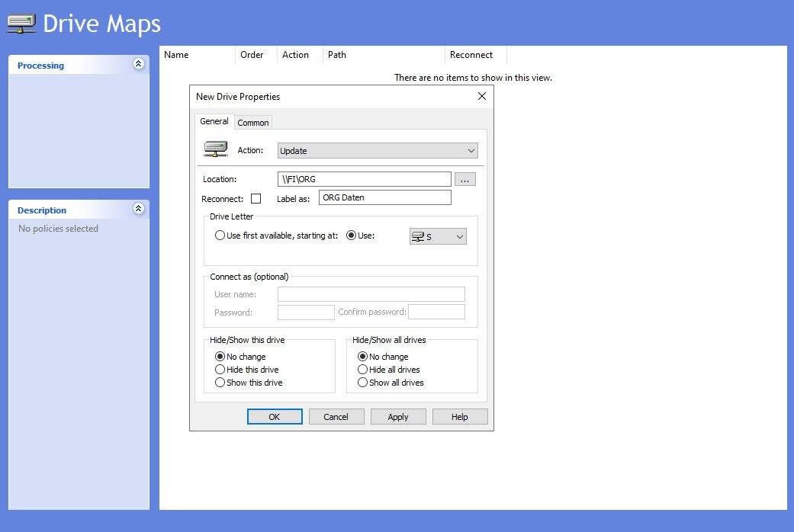Viewport: 794px width, 532px height.
Task: Browse for location with the ellipsis button
Action: point(465,180)
